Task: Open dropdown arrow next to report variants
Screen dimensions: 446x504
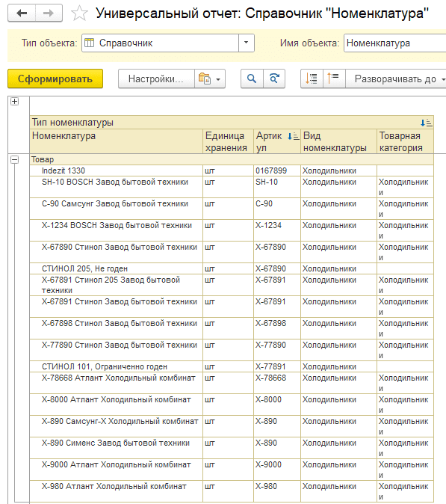Action: coord(218,79)
